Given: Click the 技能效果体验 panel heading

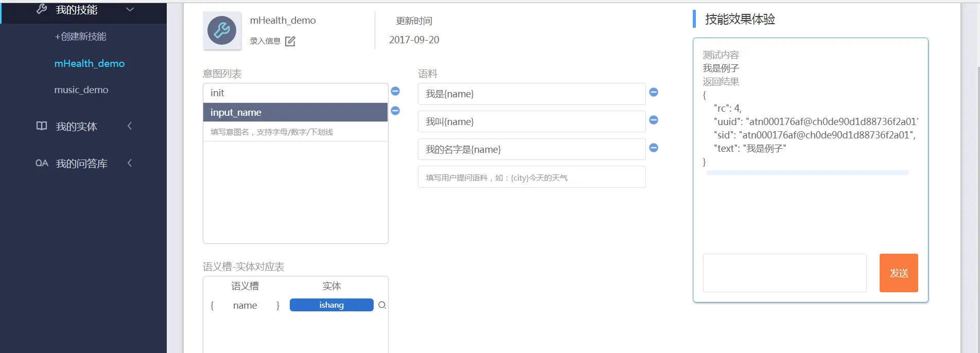Looking at the screenshot, I should tap(740, 19).
